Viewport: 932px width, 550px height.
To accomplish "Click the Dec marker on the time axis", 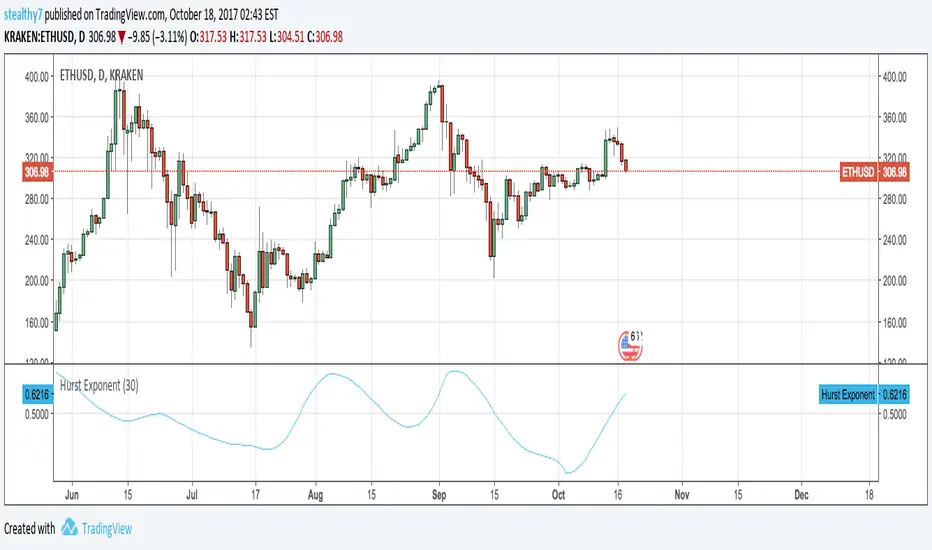I will [800, 495].
